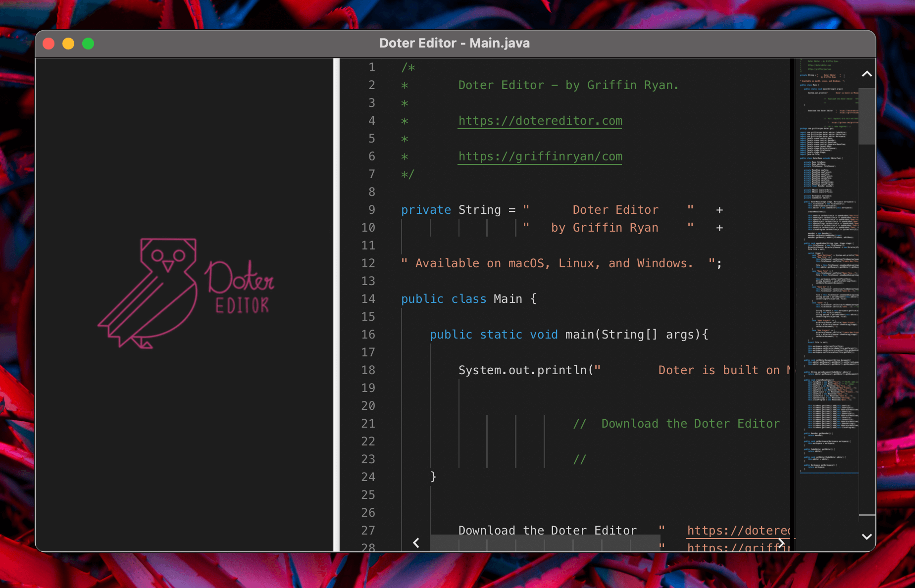Click the 'static' keyword on line 16
915x588 pixels.
(501, 335)
